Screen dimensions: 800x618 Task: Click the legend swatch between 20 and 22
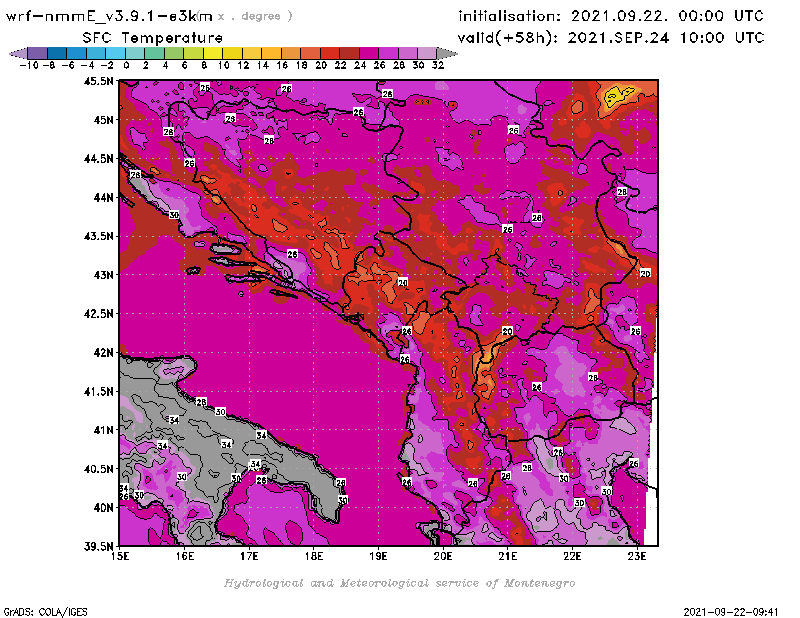(x=330, y=53)
